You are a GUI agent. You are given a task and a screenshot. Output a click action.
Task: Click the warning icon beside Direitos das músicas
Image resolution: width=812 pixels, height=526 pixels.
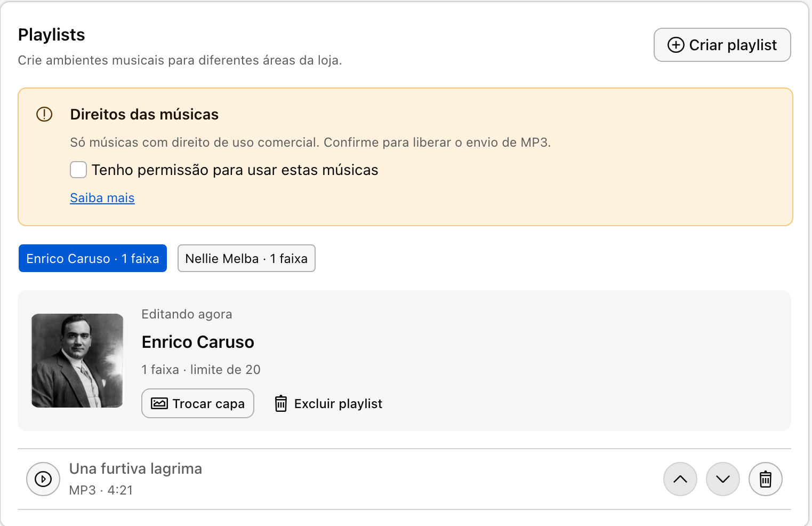[44, 114]
